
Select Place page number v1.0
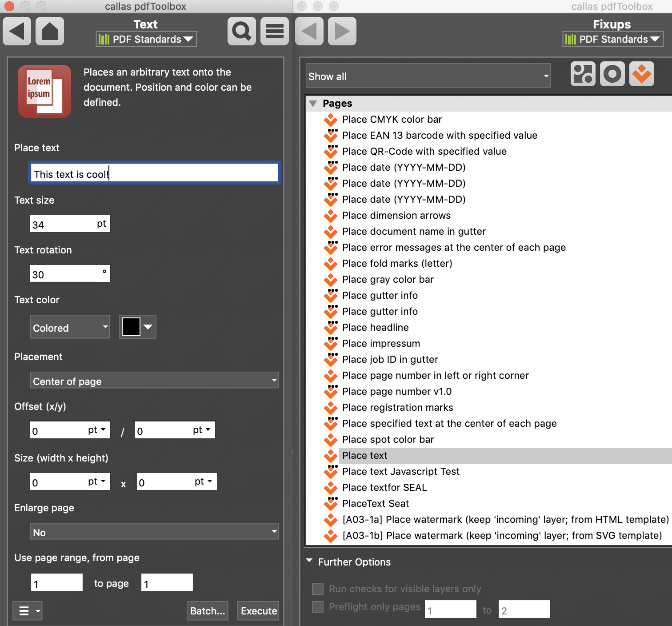click(397, 392)
